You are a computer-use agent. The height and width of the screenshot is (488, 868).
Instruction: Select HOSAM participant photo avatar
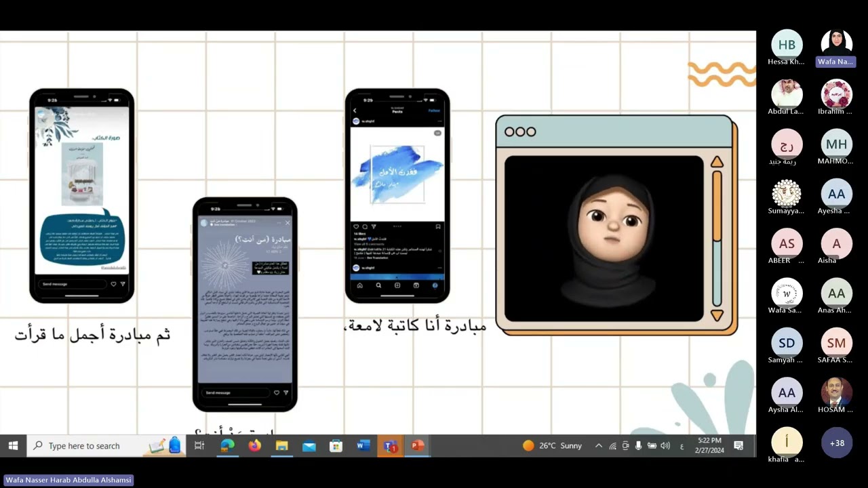point(836,392)
